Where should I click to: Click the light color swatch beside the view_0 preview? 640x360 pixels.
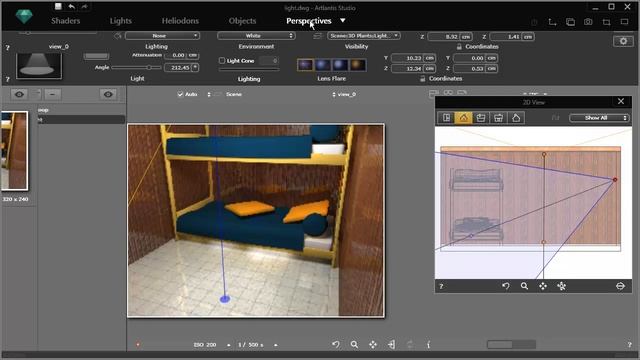click(x=96, y=56)
